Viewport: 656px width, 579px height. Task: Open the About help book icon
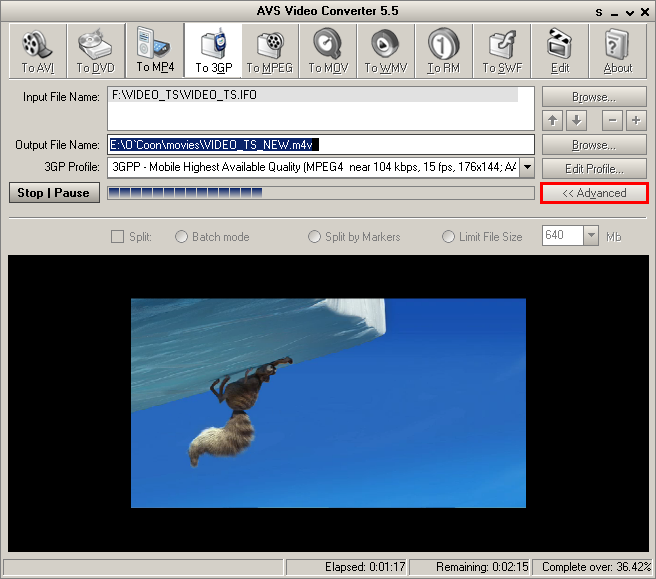618,51
